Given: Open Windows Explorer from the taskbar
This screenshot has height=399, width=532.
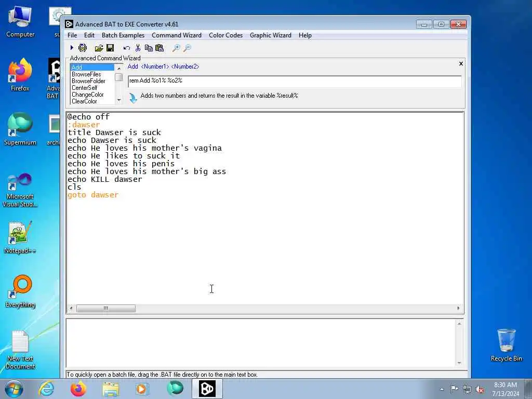Looking at the screenshot, I should tap(111, 389).
